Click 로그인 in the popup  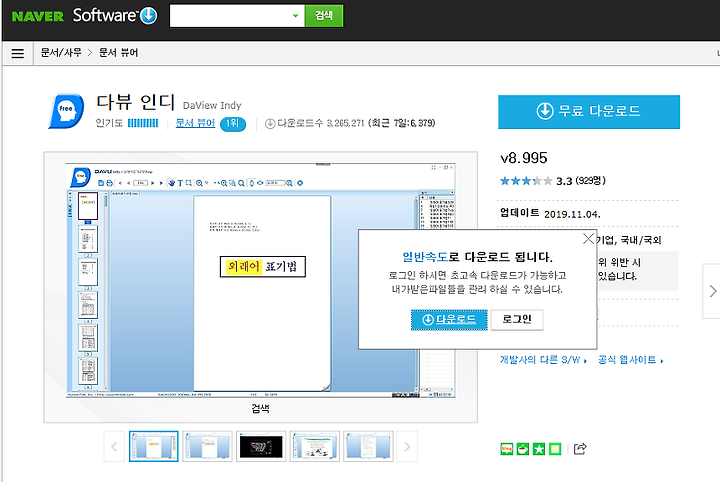(x=517, y=319)
